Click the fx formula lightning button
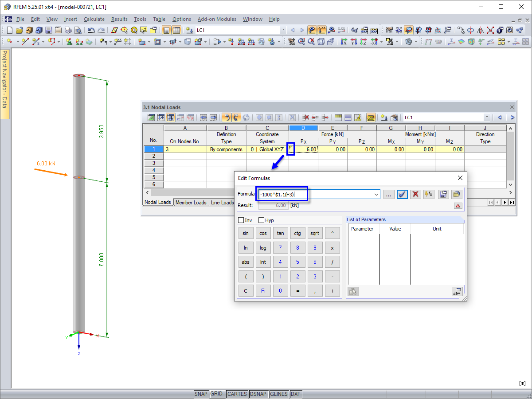 tap(429, 194)
